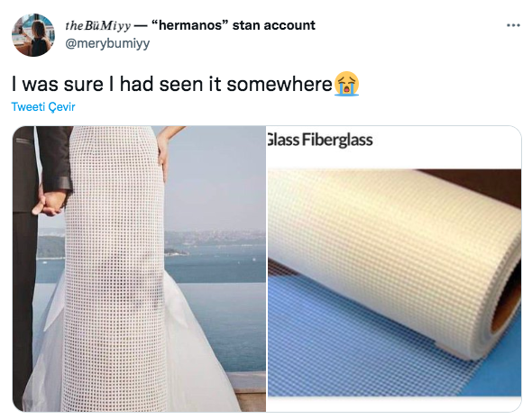Open the theBüMiyy display name
The width and height of the screenshot is (532, 419).
point(97,25)
